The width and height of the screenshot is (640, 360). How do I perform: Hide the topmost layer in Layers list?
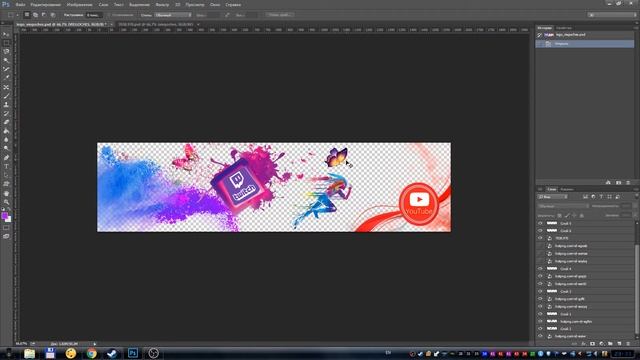(x=540, y=223)
